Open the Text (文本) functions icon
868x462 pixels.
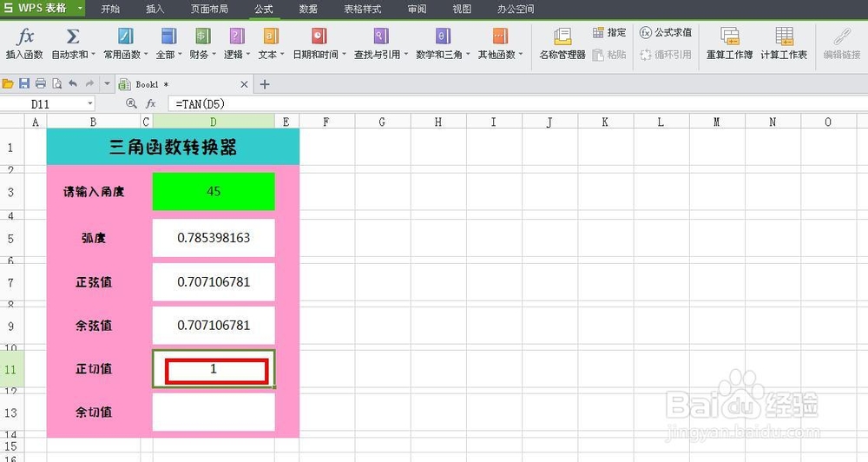click(271, 36)
